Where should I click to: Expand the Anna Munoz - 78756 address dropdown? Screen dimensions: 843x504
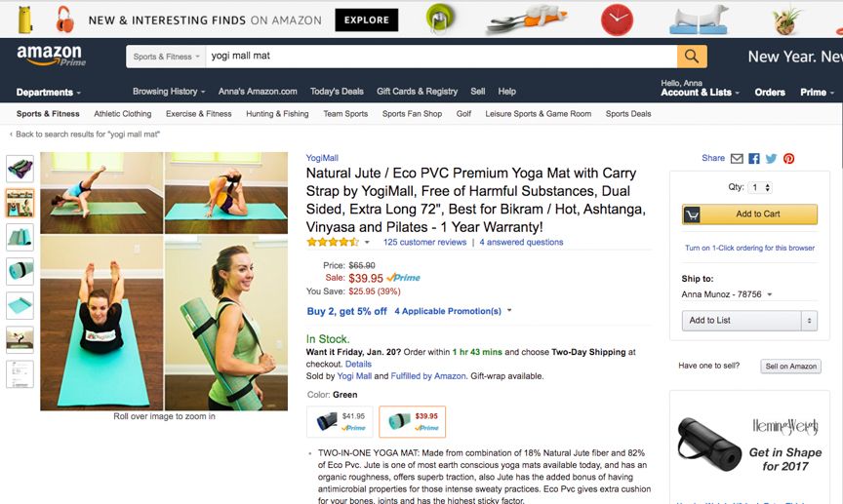[x=727, y=294]
